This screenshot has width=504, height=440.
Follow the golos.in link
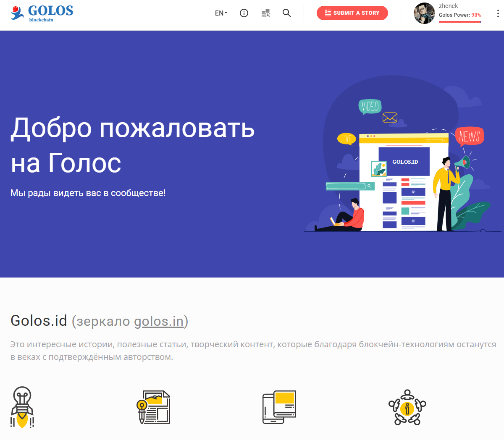[159, 321]
